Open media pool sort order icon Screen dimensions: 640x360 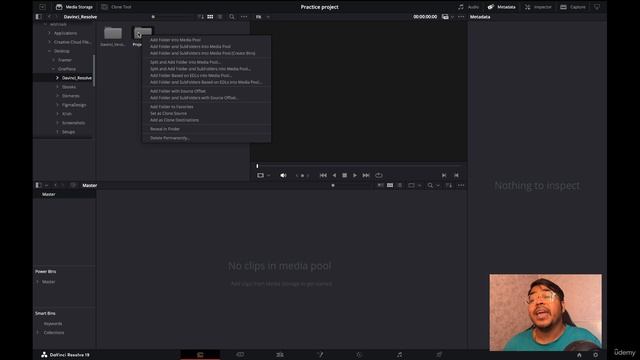[x=449, y=185]
